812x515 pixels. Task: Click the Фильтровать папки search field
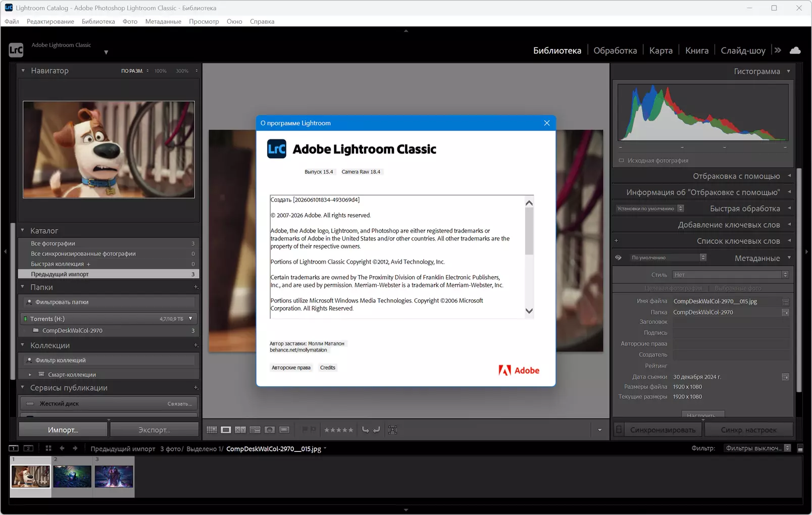[109, 302]
